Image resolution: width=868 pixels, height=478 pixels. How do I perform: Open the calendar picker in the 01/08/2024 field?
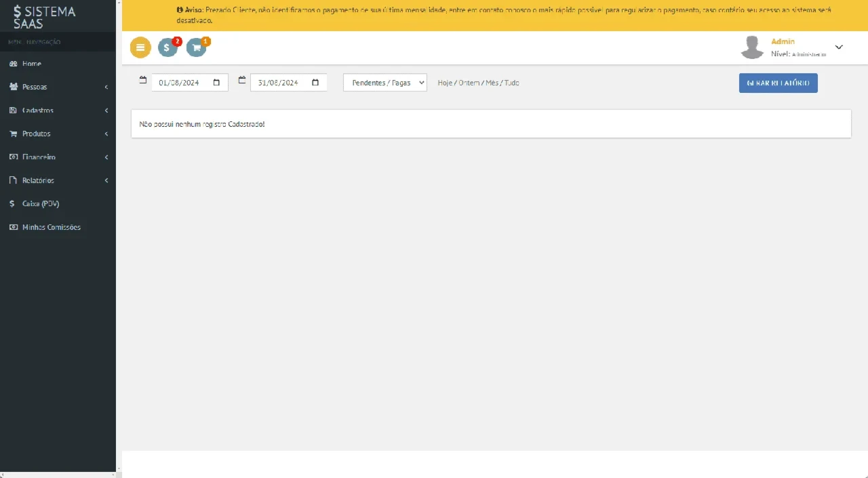pyautogui.click(x=216, y=83)
